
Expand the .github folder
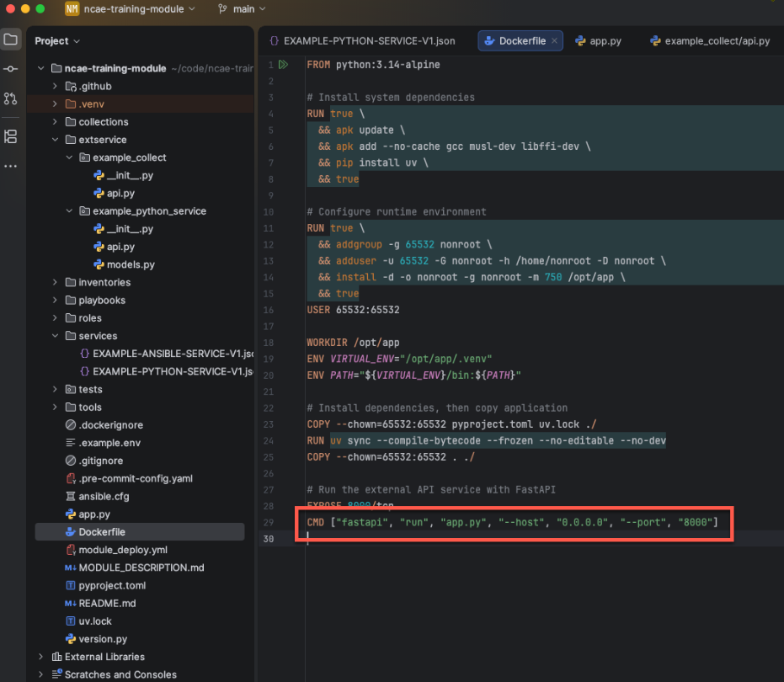(x=55, y=86)
